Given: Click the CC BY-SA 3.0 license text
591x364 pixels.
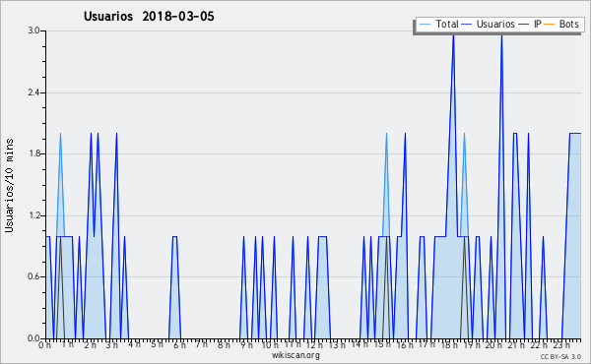Looking at the screenshot, I should tap(560, 356).
